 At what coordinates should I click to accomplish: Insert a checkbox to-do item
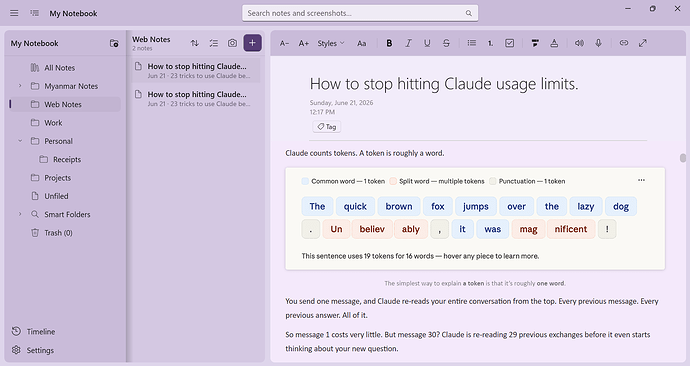pyautogui.click(x=510, y=43)
